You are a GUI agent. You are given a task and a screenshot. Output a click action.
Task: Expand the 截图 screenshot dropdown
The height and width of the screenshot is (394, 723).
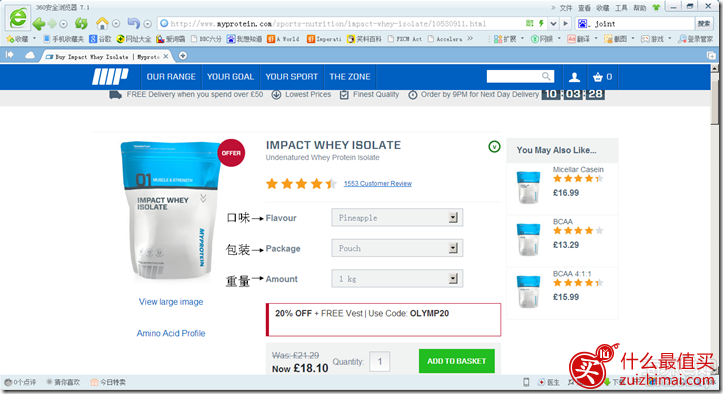(x=633, y=39)
